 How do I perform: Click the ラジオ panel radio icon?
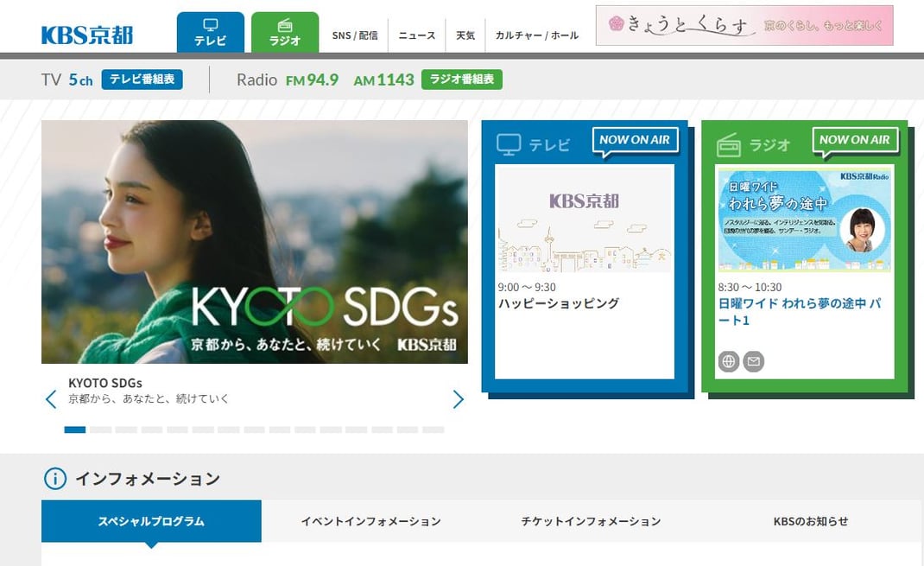(728, 145)
